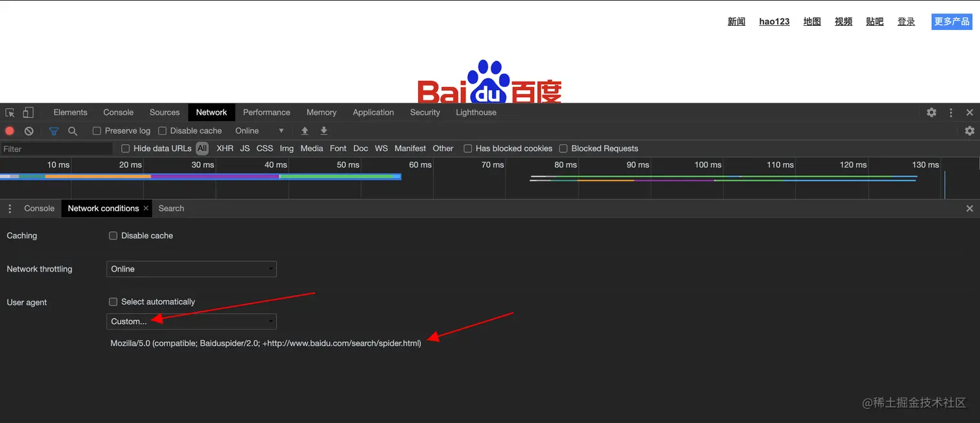Clear the network log
This screenshot has width=980, height=423.
point(29,131)
